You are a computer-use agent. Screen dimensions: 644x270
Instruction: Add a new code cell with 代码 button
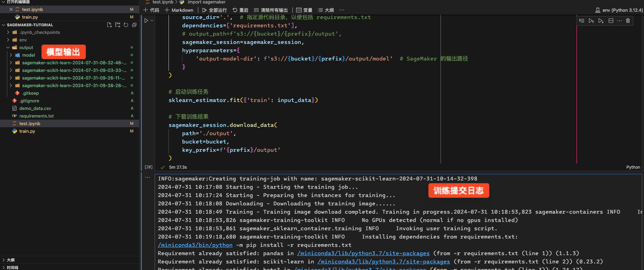(151, 10)
